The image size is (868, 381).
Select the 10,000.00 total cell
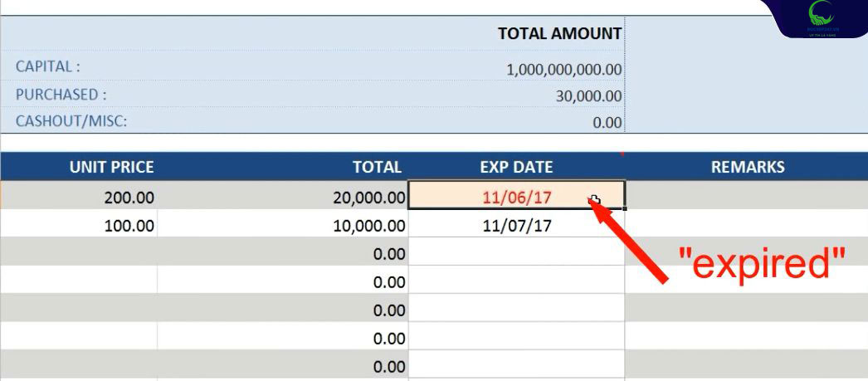pos(368,225)
